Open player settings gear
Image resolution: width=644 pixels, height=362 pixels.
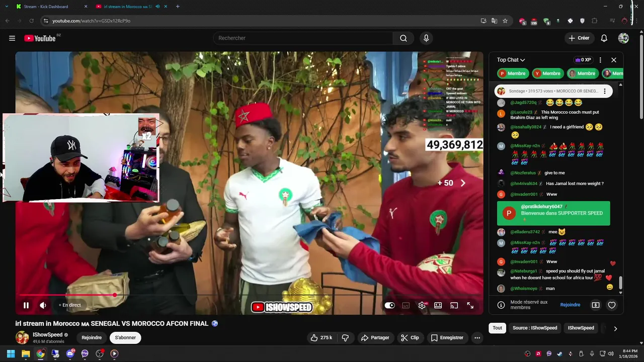[x=422, y=305]
